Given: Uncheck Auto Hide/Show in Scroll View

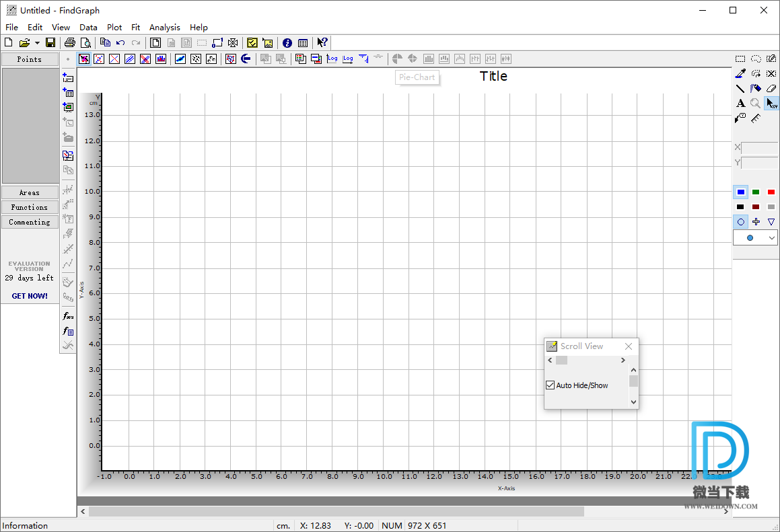Looking at the screenshot, I should (x=551, y=385).
